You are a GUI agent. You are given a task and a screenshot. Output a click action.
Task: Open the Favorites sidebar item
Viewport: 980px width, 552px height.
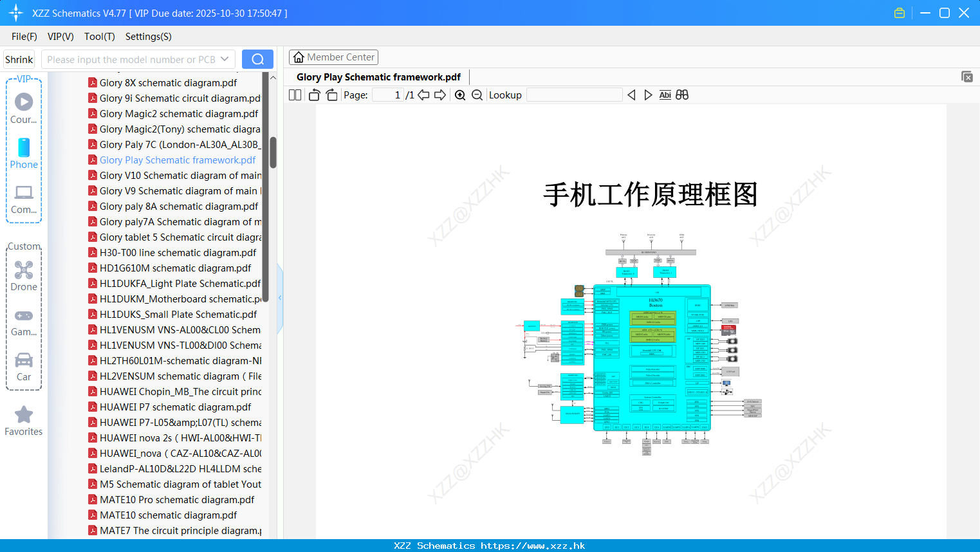pos(24,421)
